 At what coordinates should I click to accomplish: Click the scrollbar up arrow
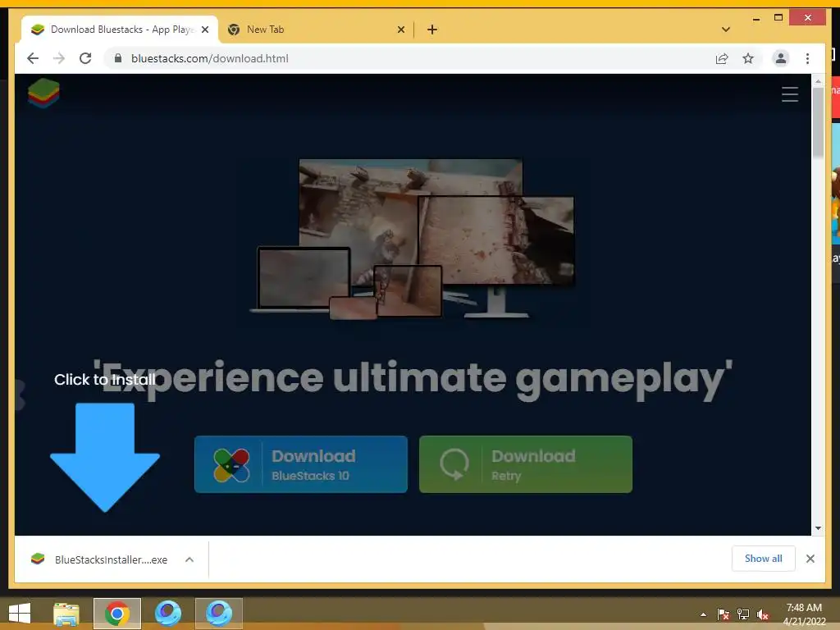818,81
